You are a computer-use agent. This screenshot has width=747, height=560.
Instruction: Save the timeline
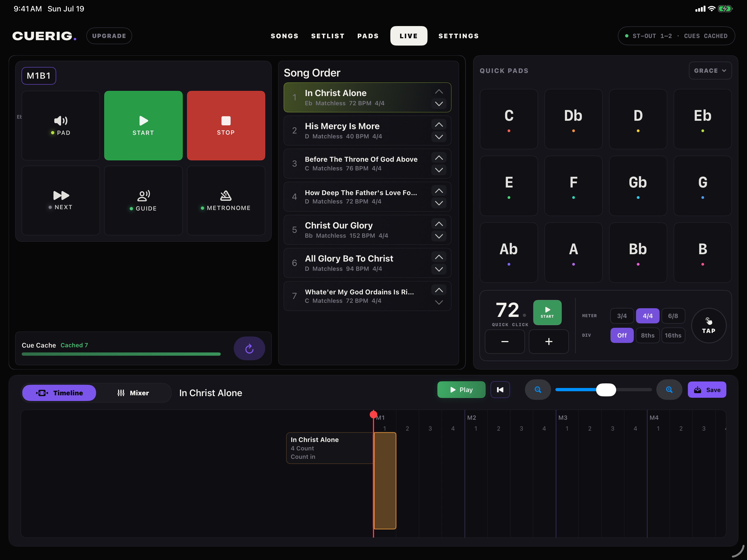[x=707, y=390]
